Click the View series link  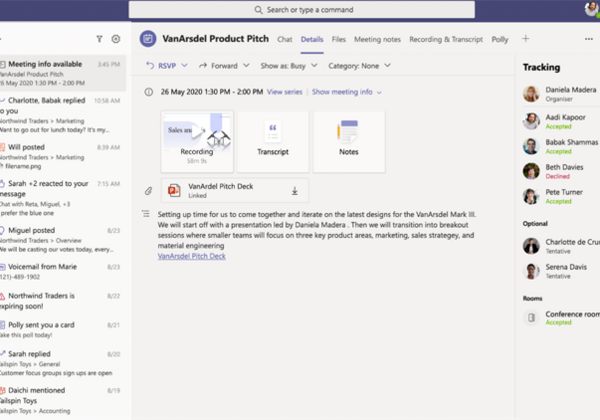pyautogui.click(x=285, y=92)
